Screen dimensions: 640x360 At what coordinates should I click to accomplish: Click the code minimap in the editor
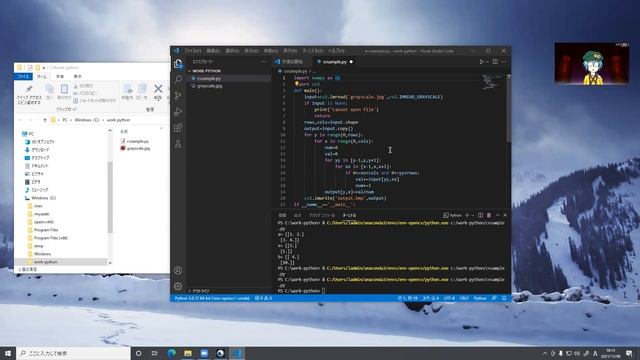click(x=492, y=81)
